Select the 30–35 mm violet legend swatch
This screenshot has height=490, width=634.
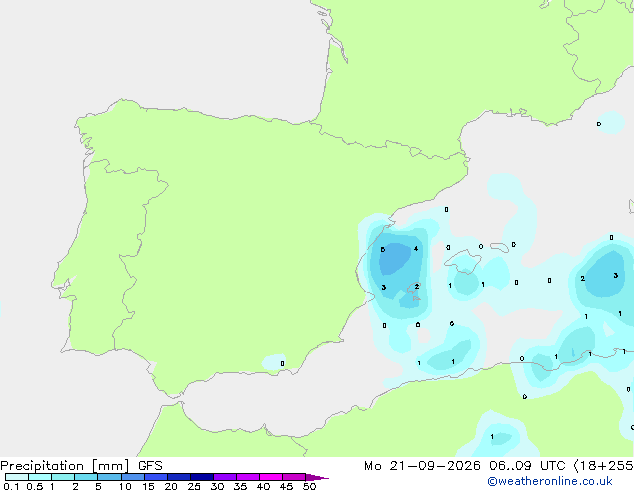tap(225, 477)
